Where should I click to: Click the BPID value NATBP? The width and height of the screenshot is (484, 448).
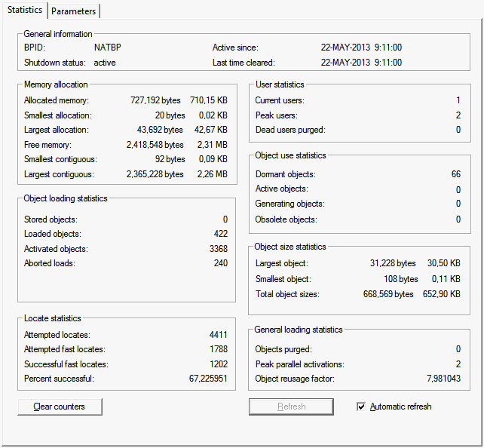coord(107,48)
